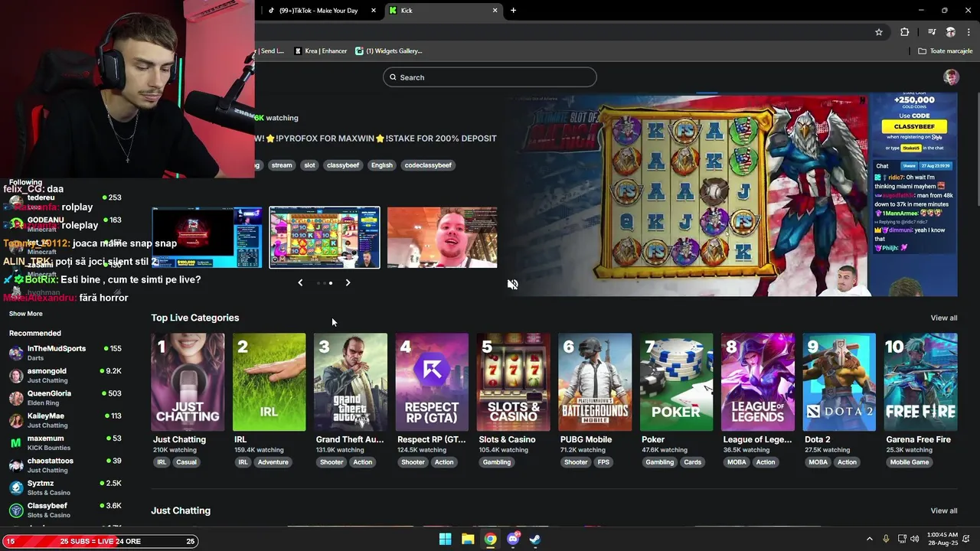Unmute the featured stream speaker icon
The height and width of the screenshot is (551, 980).
point(512,285)
